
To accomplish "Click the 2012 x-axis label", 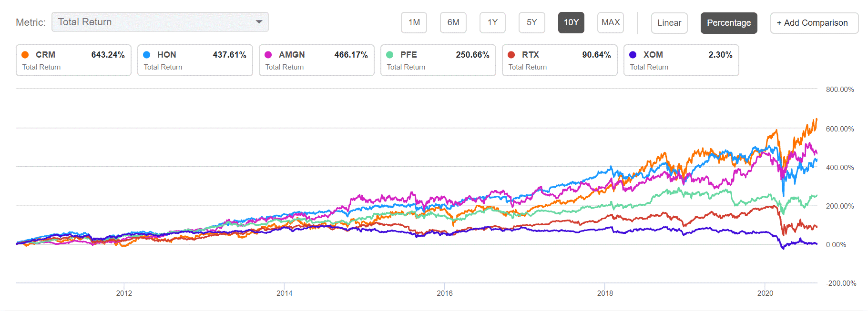I will coord(124,293).
